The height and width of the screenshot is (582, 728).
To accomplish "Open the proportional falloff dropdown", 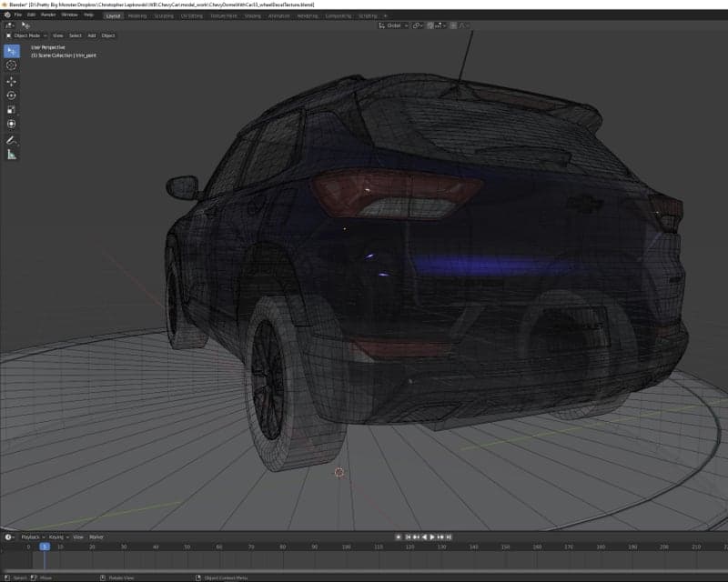I will pos(463,25).
